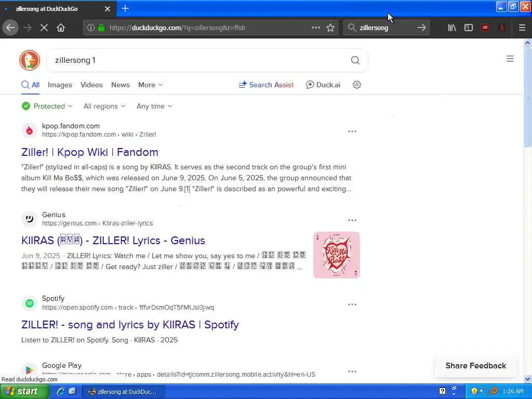
Task: Click the green padlock security icon
Action: [101, 28]
